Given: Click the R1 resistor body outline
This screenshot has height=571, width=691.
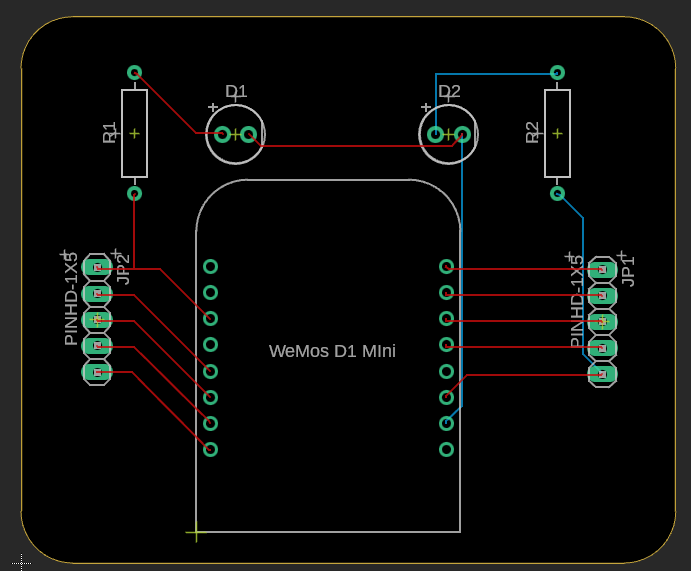Looking at the screenshot, I should [134, 133].
